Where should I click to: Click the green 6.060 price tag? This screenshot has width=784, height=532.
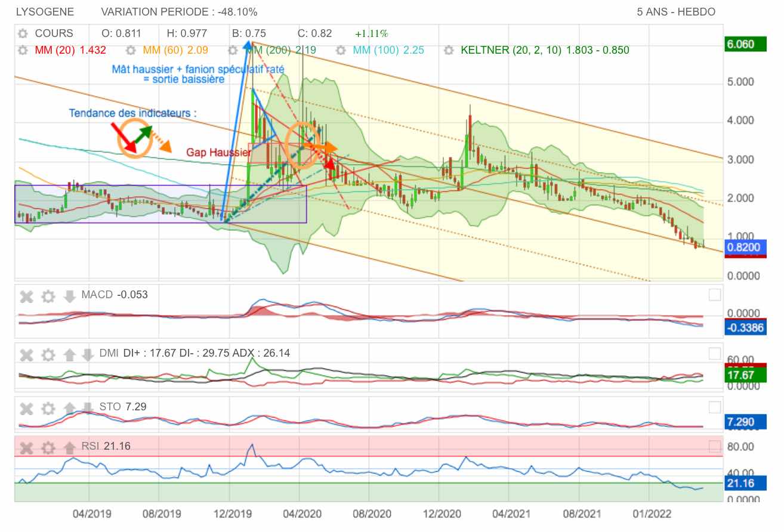(745, 44)
